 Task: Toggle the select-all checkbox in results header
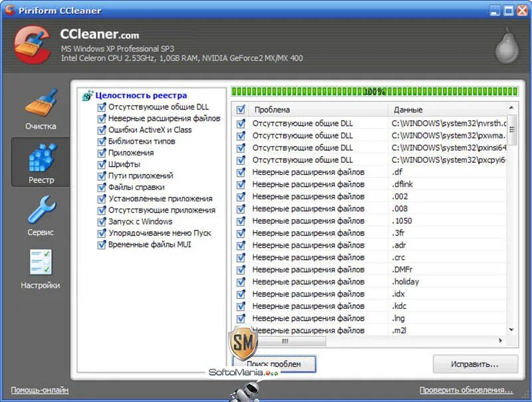(x=241, y=110)
